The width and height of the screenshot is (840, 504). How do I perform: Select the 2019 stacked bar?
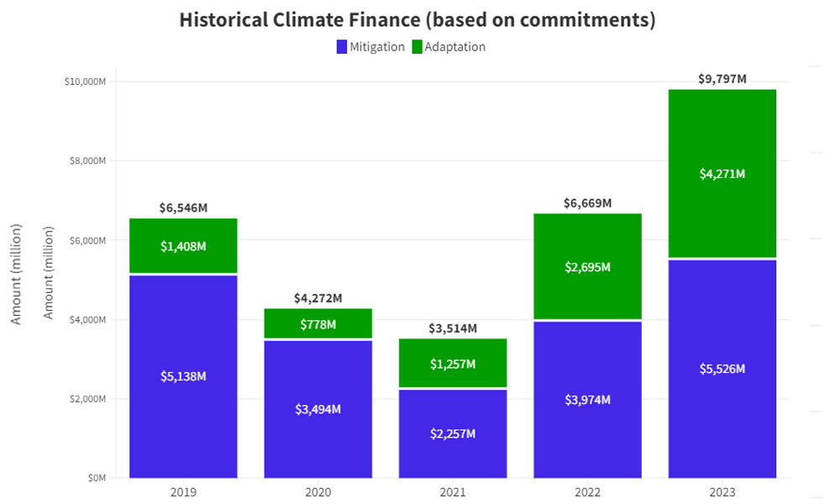tap(183, 353)
